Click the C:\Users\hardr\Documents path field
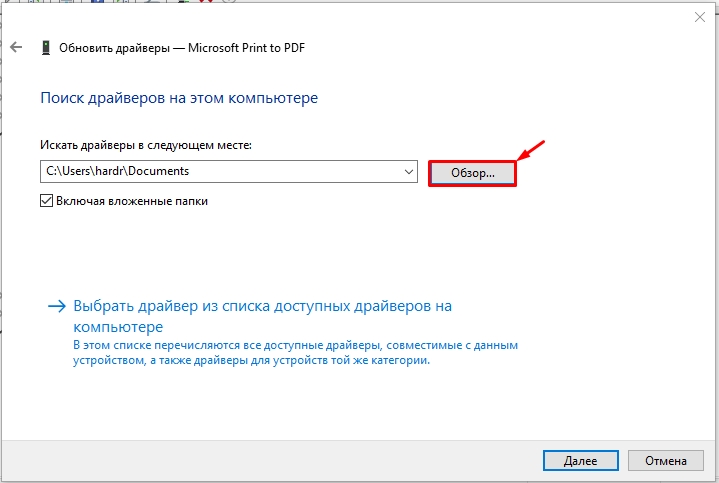The height and width of the screenshot is (483, 719). point(220,172)
